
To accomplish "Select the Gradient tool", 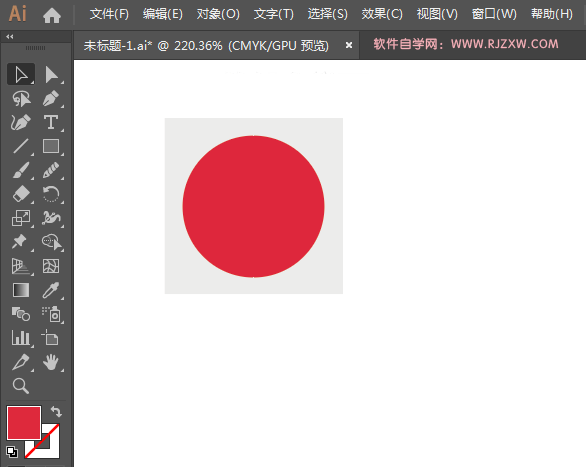I will pos(21,290).
